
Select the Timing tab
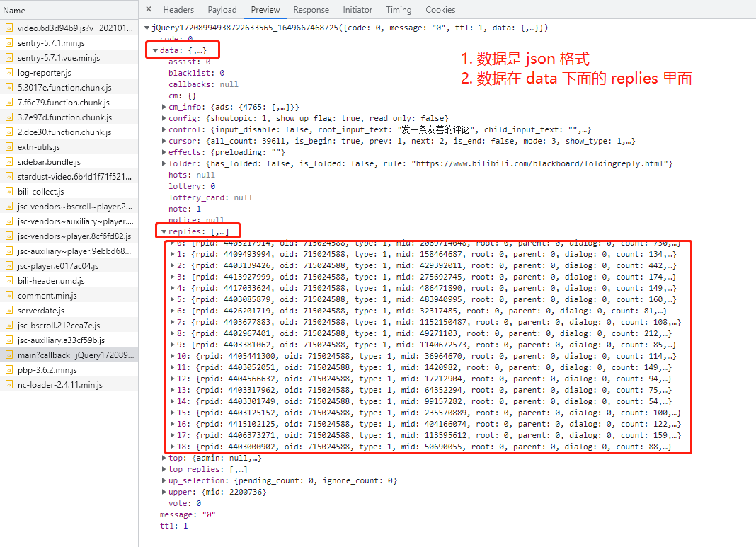399,10
